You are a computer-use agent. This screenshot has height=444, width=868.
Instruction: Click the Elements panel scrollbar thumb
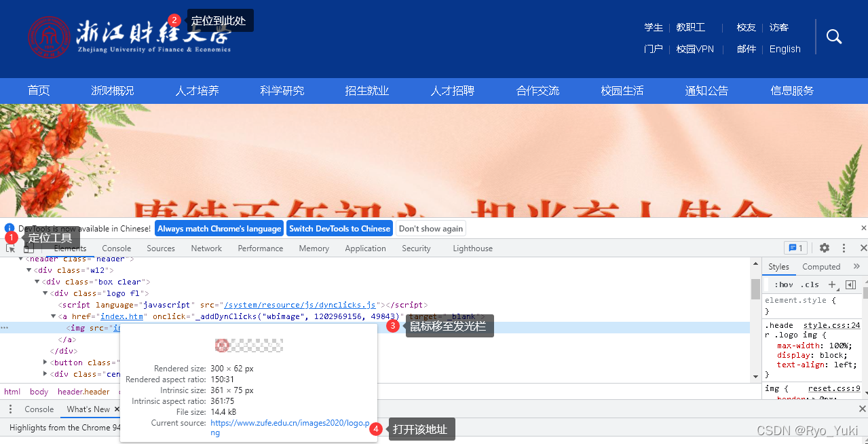point(755,289)
